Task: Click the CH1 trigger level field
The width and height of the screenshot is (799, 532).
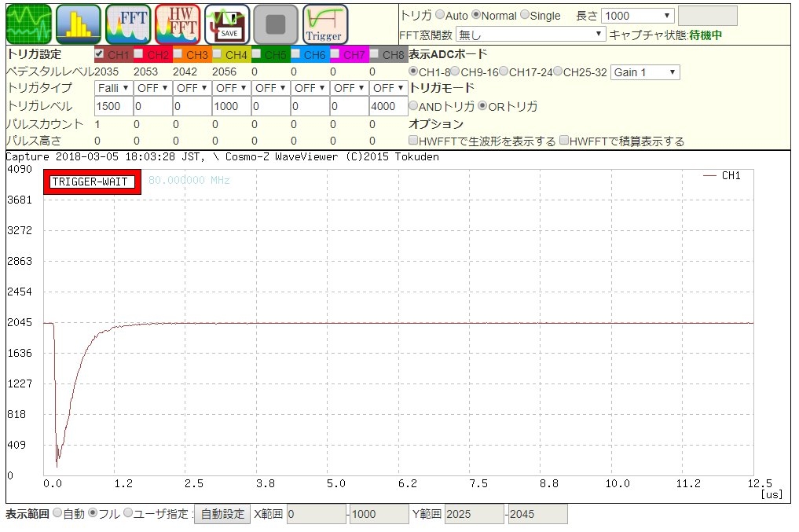Action: [113, 106]
